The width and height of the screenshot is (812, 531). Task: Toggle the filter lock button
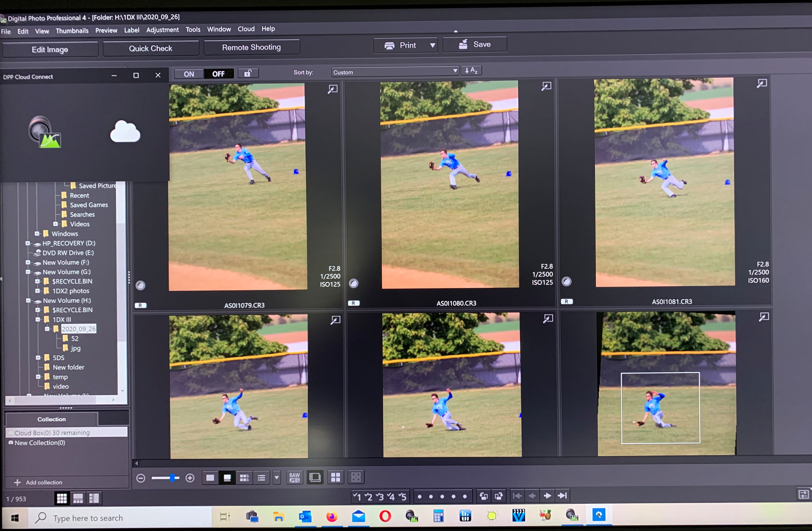tap(248, 73)
